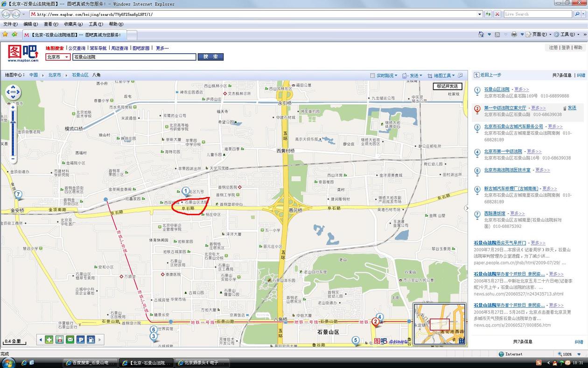Click the IE print icon
The image size is (588, 368).
[514, 34]
